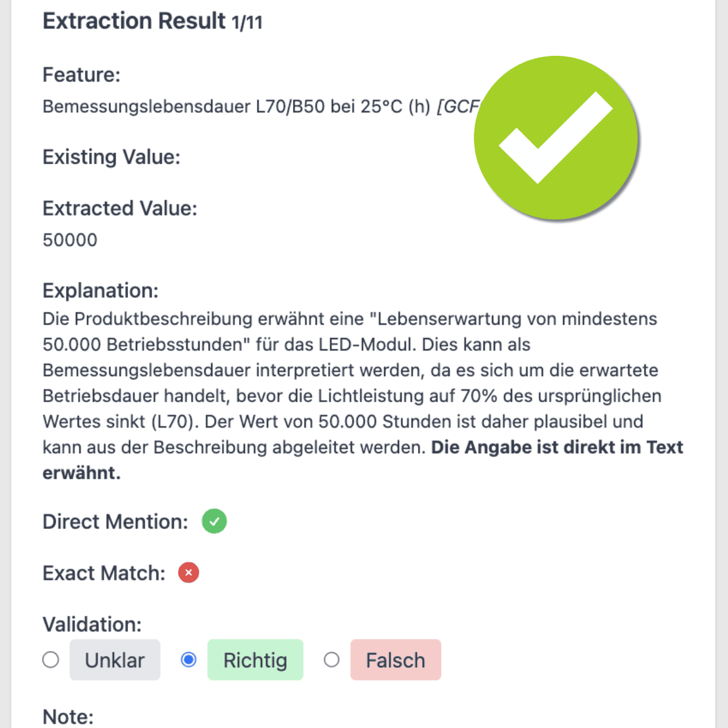Click the gray Unklar label
728x728 pixels.
pyautogui.click(x=115, y=660)
